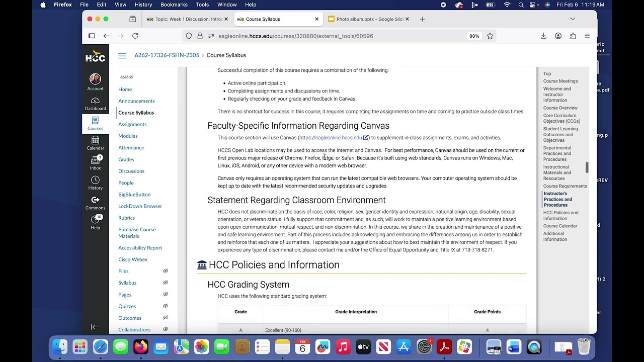Open History in global navigation
Viewport: 644px width, 362px height.
point(95,183)
